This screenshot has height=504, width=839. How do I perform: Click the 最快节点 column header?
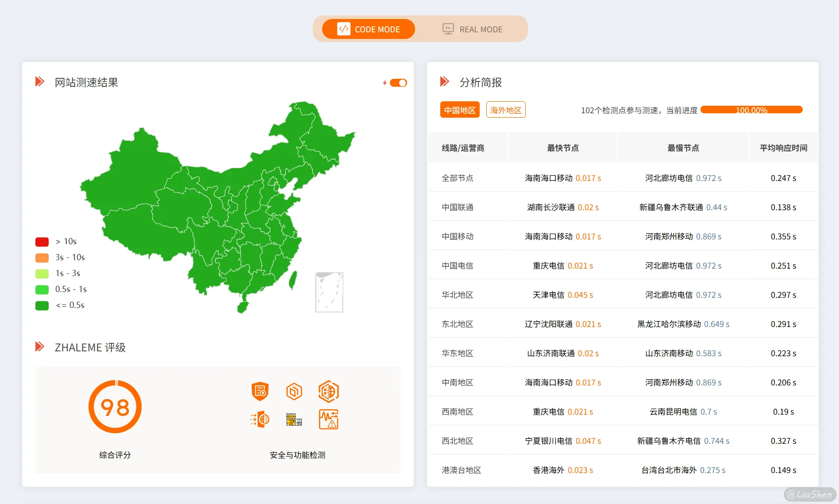point(563,148)
